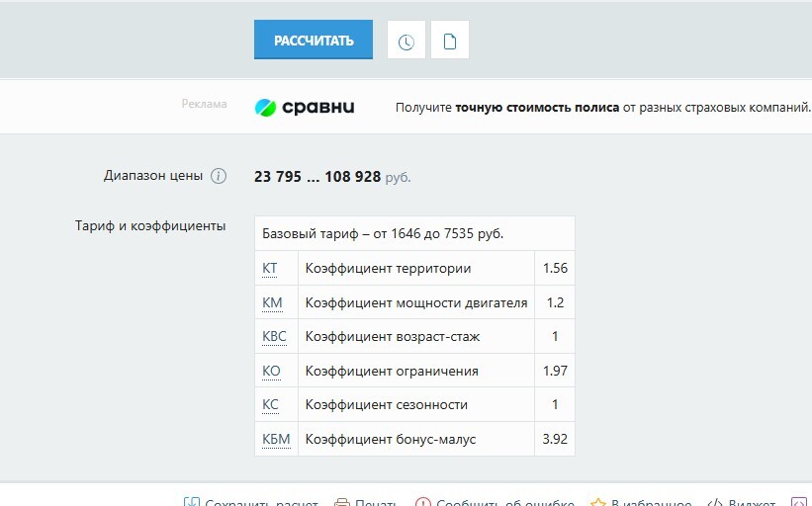Click the КБМ bonus-malus link
Screen dimensions: 812x506
pyautogui.click(x=276, y=439)
